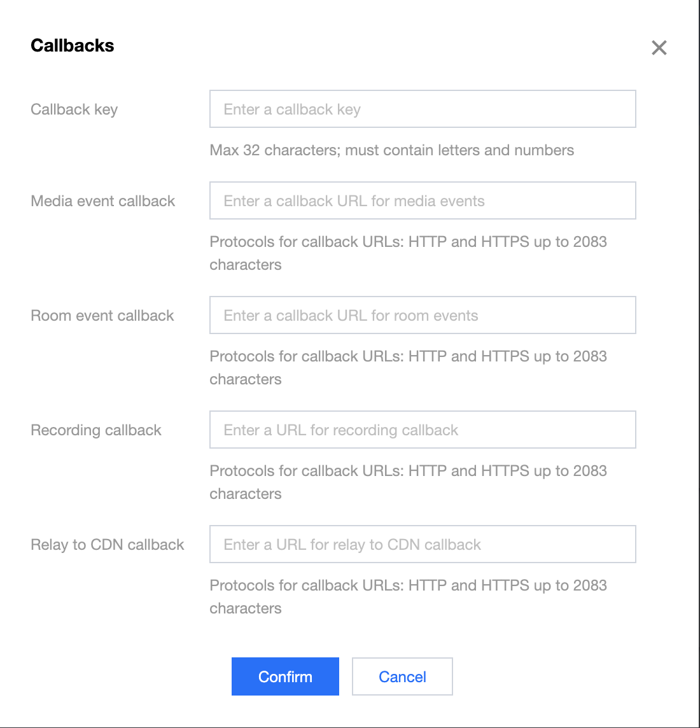Click the Callbacks dialog title
700x728 pixels.
click(x=73, y=46)
